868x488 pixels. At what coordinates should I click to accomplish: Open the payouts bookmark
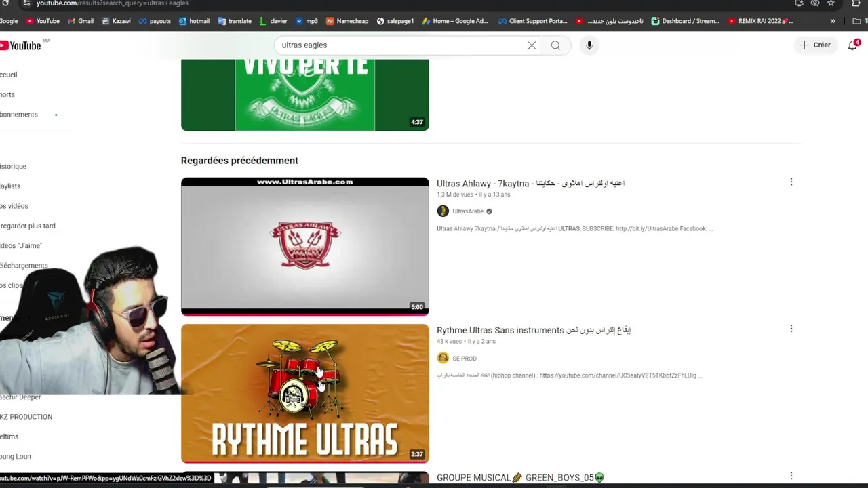point(155,21)
